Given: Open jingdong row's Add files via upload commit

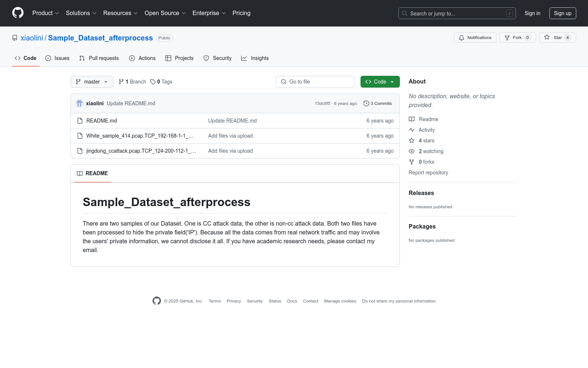Looking at the screenshot, I should [230, 151].
